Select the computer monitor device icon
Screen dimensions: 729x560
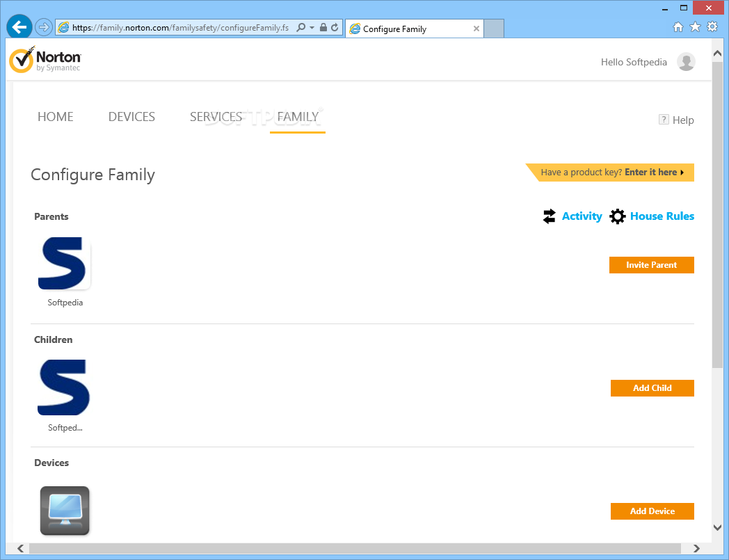65,511
